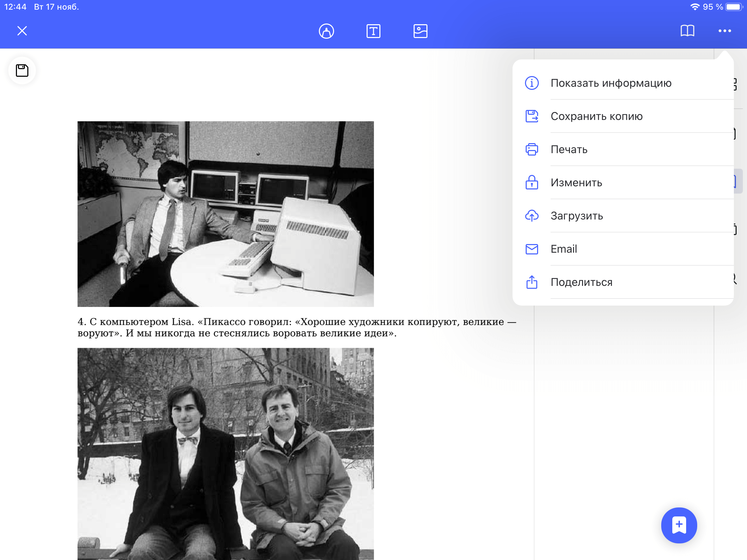The height and width of the screenshot is (560, 747).
Task: Tap the cloud upload icon
Action: 532,216
